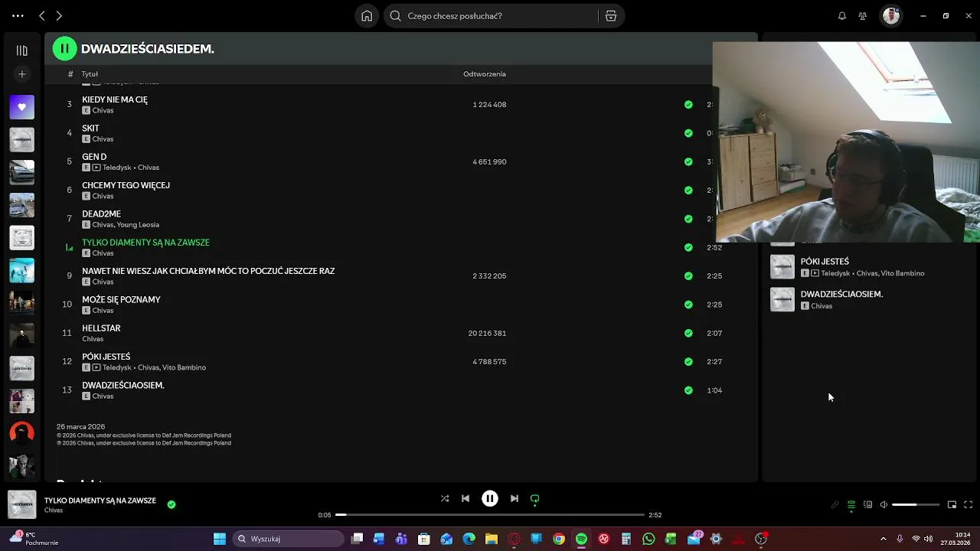Screen dimensions: 980x551
Task: Open Vito Bambino artist link in tracklist
Action: 184,367
